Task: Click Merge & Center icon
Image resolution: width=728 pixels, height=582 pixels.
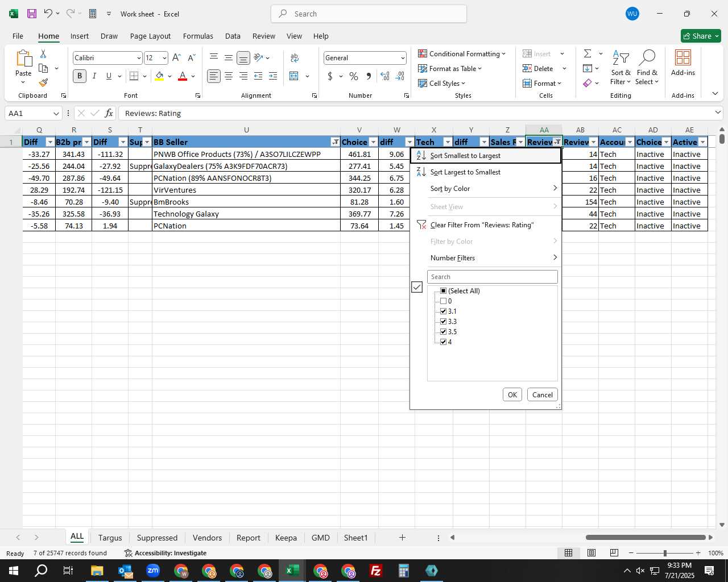Action: tap(294, 76)
